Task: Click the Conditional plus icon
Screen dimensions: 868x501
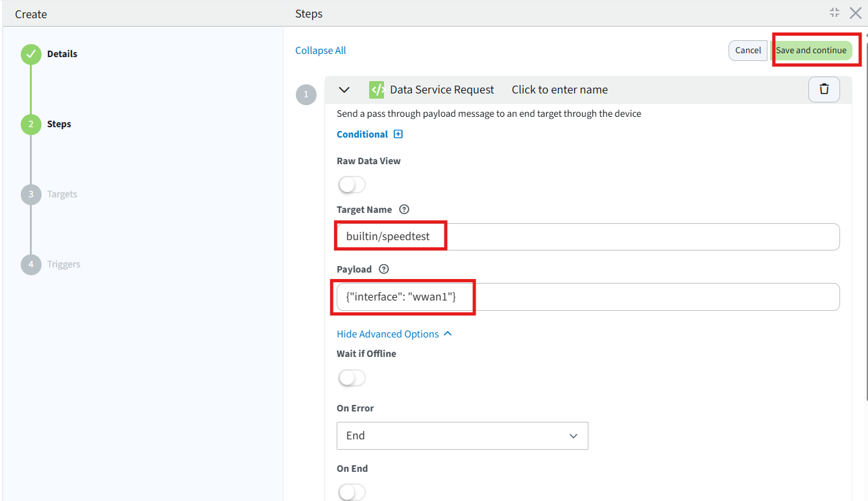Action: [398, 134]
